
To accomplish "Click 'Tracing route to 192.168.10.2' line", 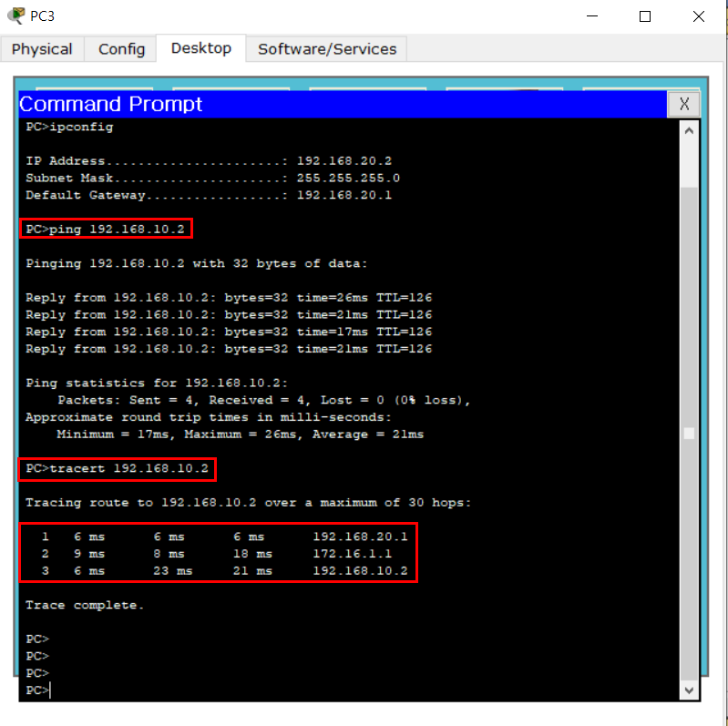I will tap(249, 503).
